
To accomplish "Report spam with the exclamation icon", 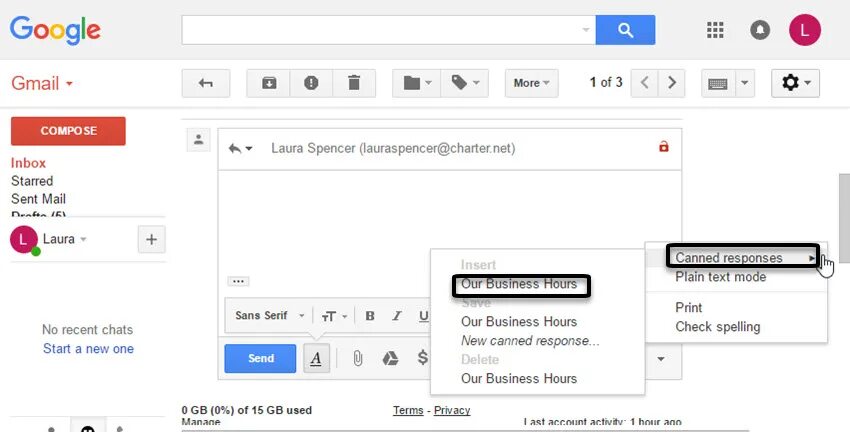I will point(311,83).
